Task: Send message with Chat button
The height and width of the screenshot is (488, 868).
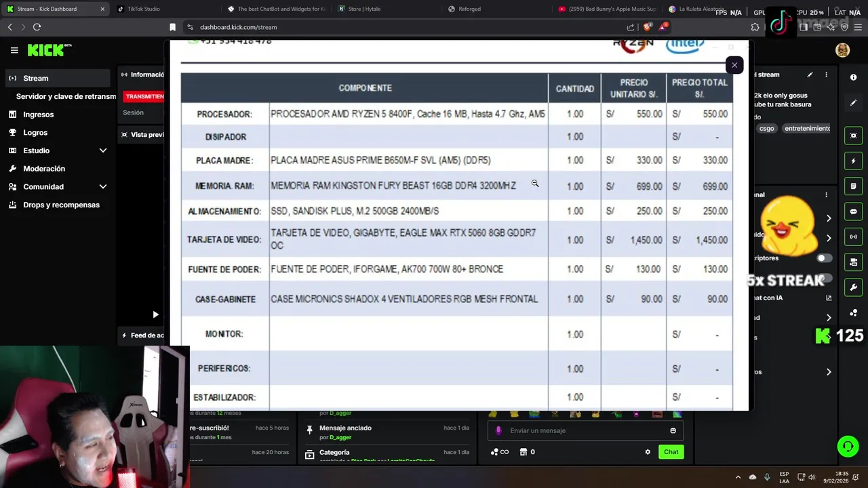Action: pos(671,452)
